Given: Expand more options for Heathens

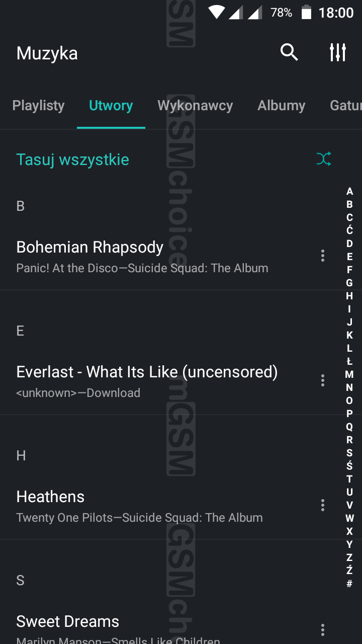Looking at the screenshot, I should pos(323,505).
